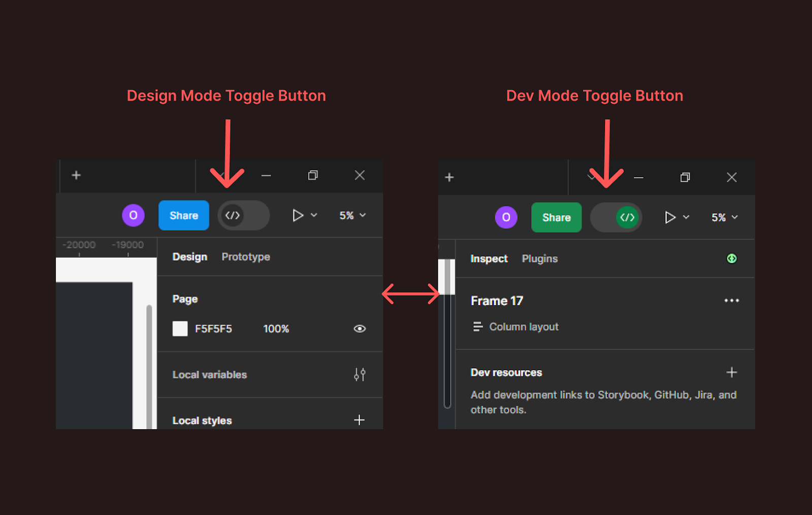This screenshot has height=515, width=812.
Task: Add a local style with plus icon
Action: (359, 420)
